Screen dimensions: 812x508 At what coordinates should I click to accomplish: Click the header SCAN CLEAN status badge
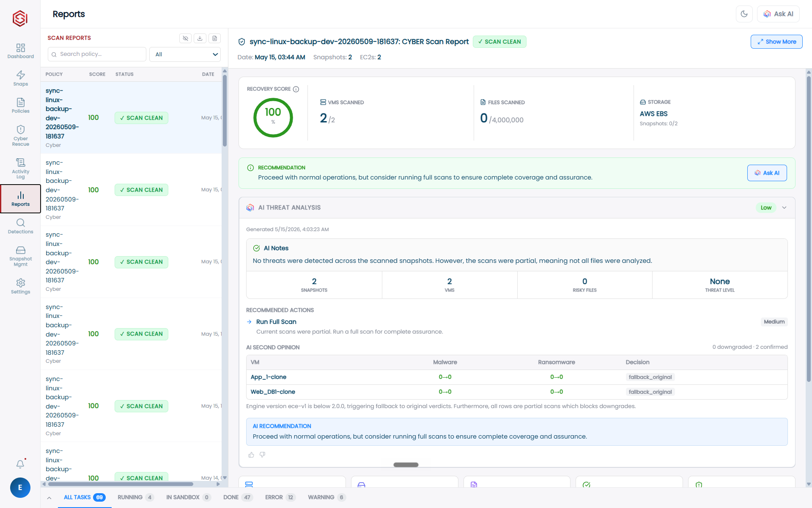(x=499, y=41)
